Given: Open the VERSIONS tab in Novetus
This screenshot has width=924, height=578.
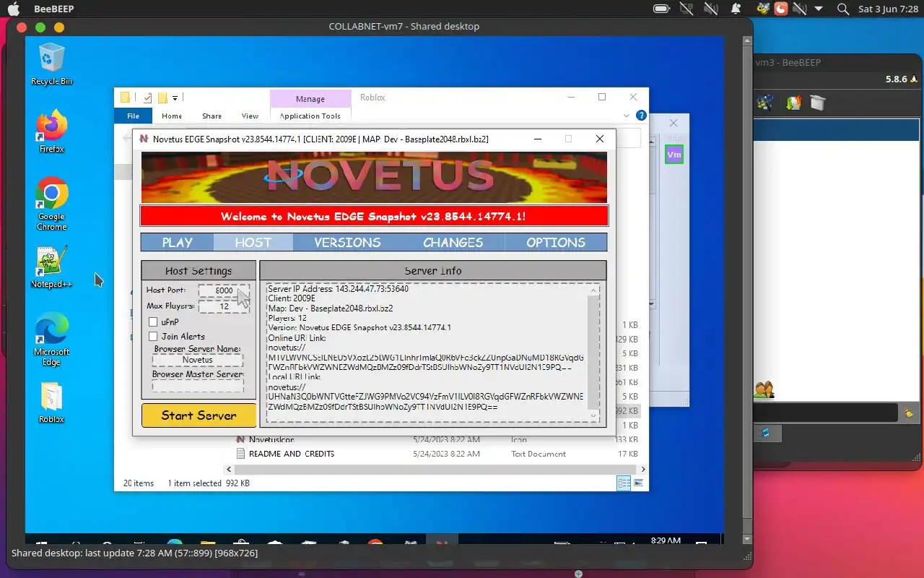Looking at the screenshot, I should point(347,242).
